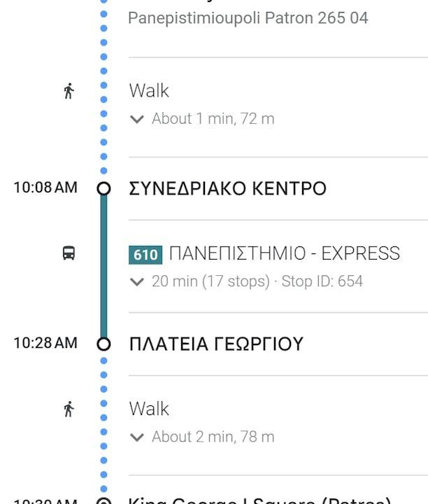
Task: Click the ΣΥΝΕΔΡΙΑΚΟ ΚΕΝΤΡΟ stop circle marker
Action: coord(104,188)
